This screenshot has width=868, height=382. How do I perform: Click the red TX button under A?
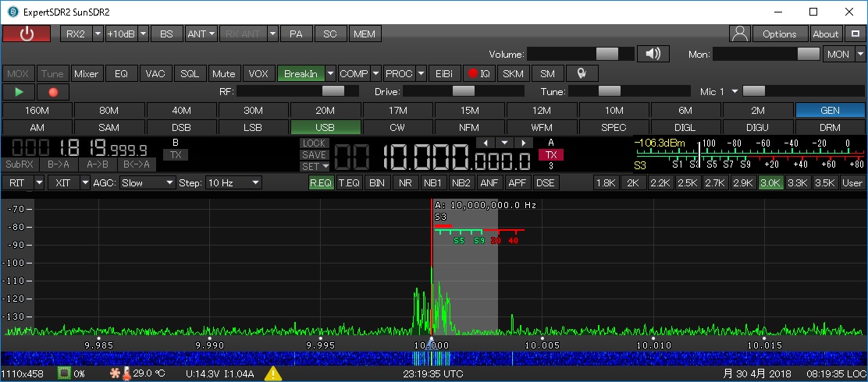pos(551,155)
